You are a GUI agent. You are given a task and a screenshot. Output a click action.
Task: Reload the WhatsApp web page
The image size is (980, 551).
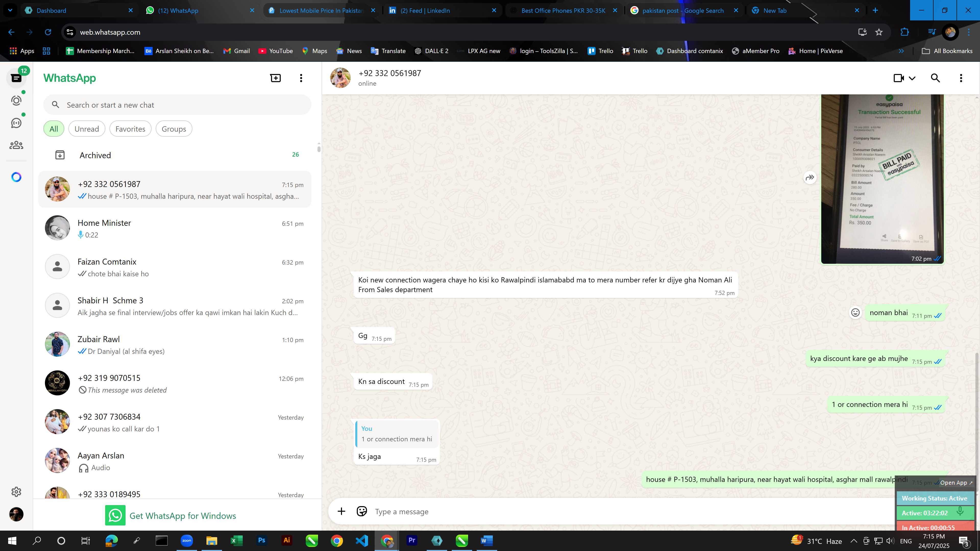(48, 32)
